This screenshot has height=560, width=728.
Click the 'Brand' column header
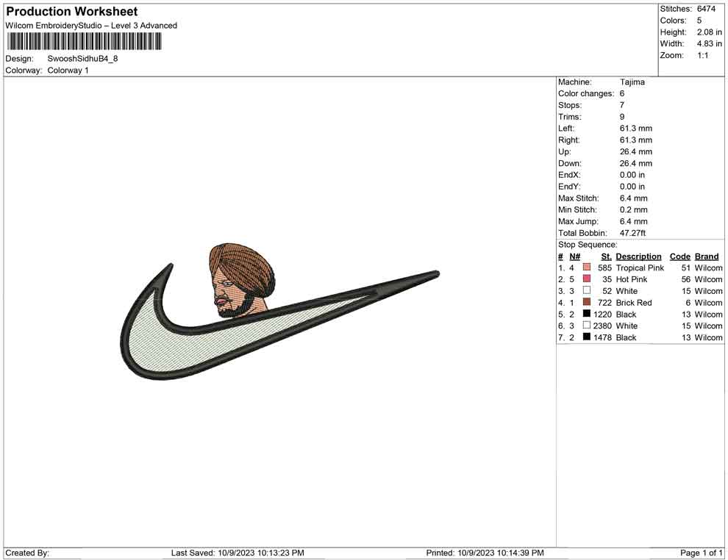(707, 256)
